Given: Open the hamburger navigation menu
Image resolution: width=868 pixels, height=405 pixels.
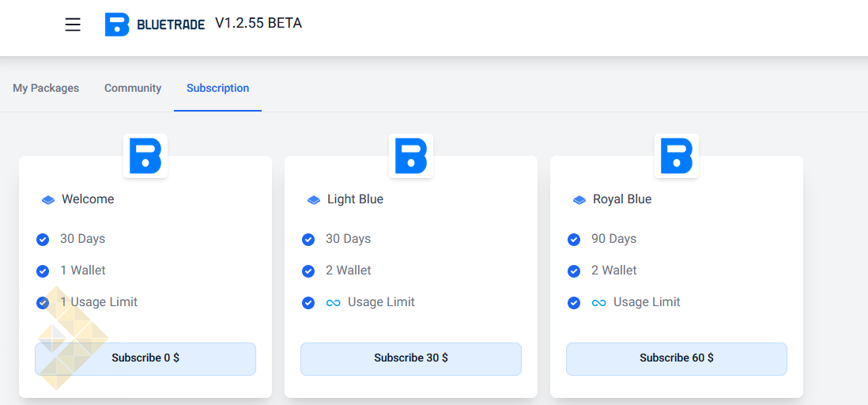Looking at the screenshot, I should (x=73, y=25).
